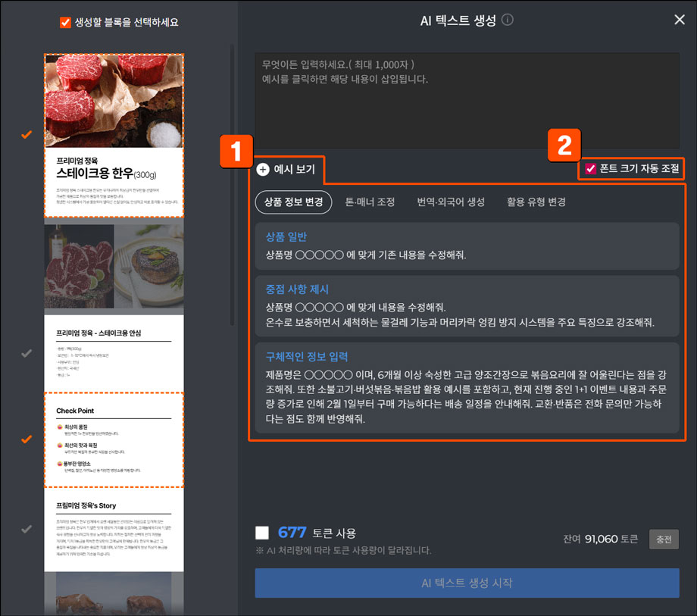
Task: Uncheck 생성할 블록을 선택하세요 checkbox
Action: (x=65, y=23)
